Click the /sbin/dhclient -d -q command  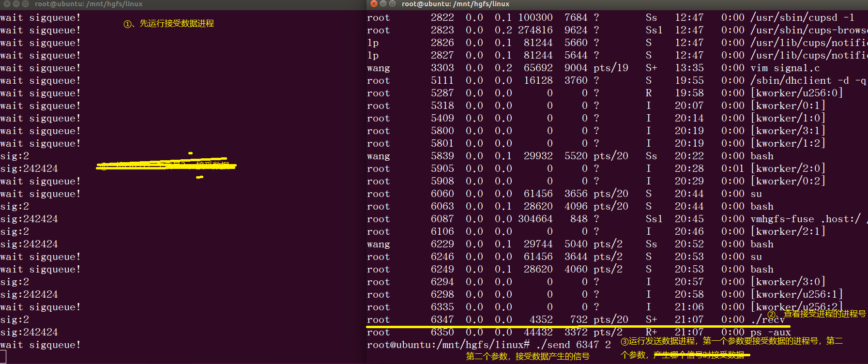click(x=808, y=80)
